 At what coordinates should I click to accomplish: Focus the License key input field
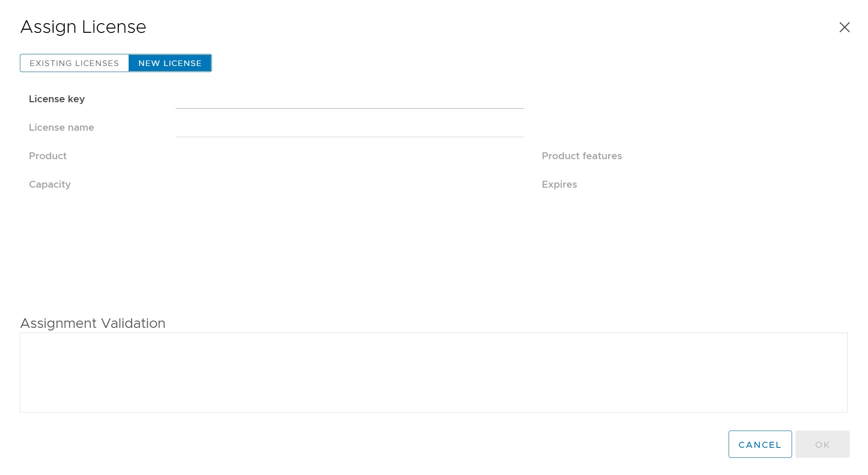tap(349, 100)
